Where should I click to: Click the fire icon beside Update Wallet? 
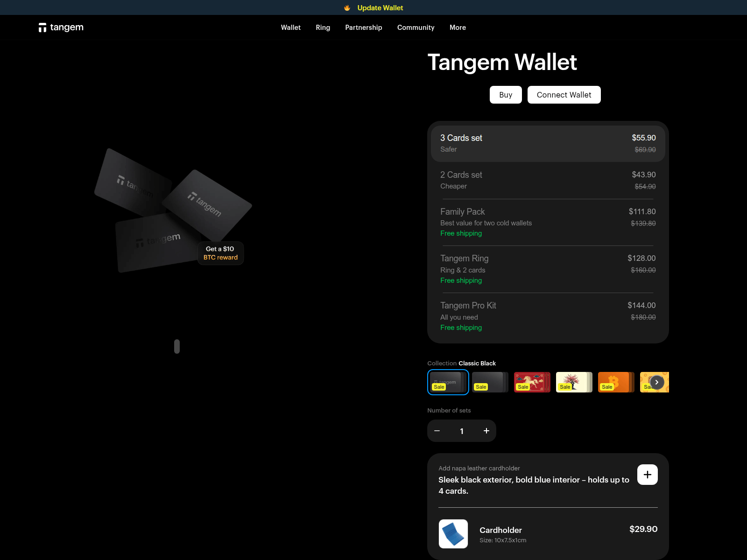click(x=347, y=8)
